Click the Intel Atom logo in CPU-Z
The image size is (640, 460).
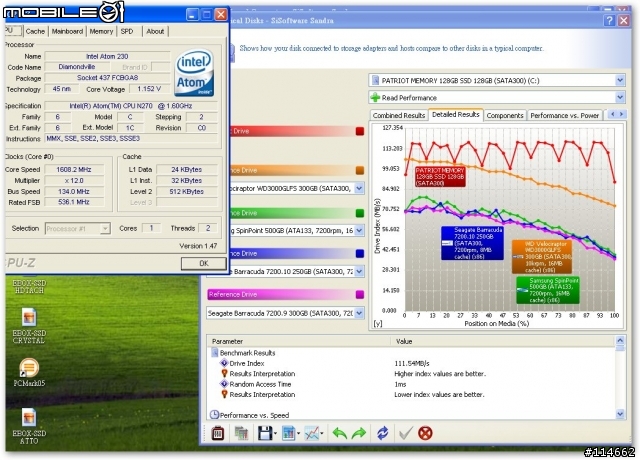[x=195, y=73]
